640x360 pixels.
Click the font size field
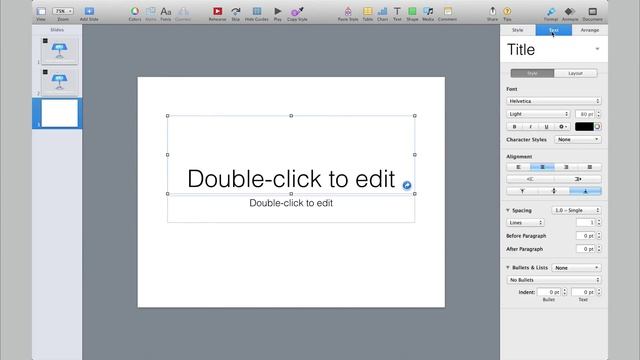pyautogui.click(x=585, y=114)
